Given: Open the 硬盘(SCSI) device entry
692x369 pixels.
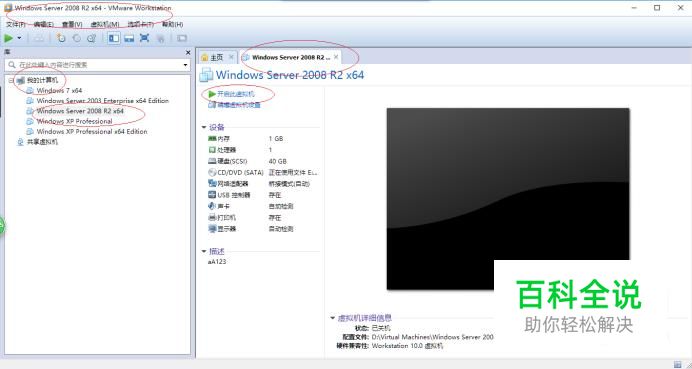Looking at the screenshot, I should 232,162.
